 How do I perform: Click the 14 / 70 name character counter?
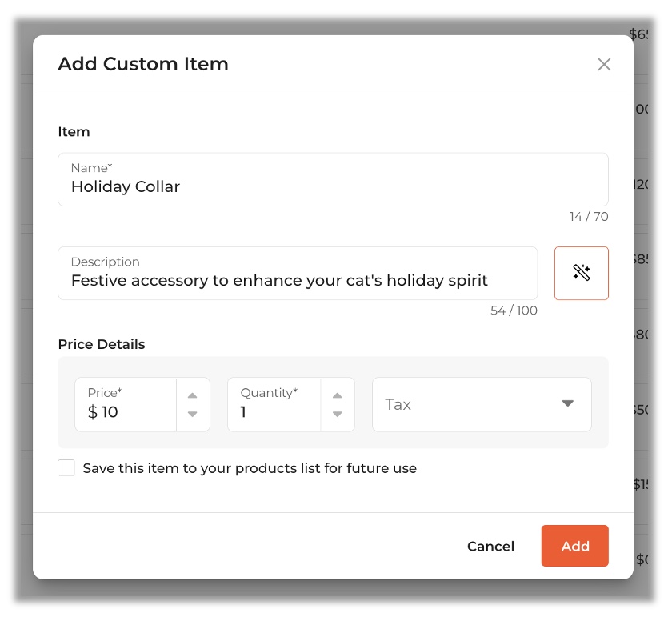[x=589, y=217]
